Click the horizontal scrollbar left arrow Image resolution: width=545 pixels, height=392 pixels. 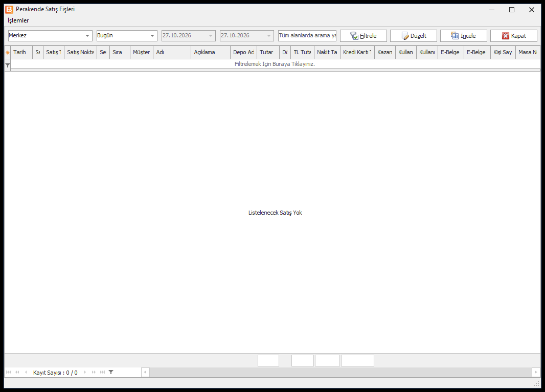(x=145, y=372)
